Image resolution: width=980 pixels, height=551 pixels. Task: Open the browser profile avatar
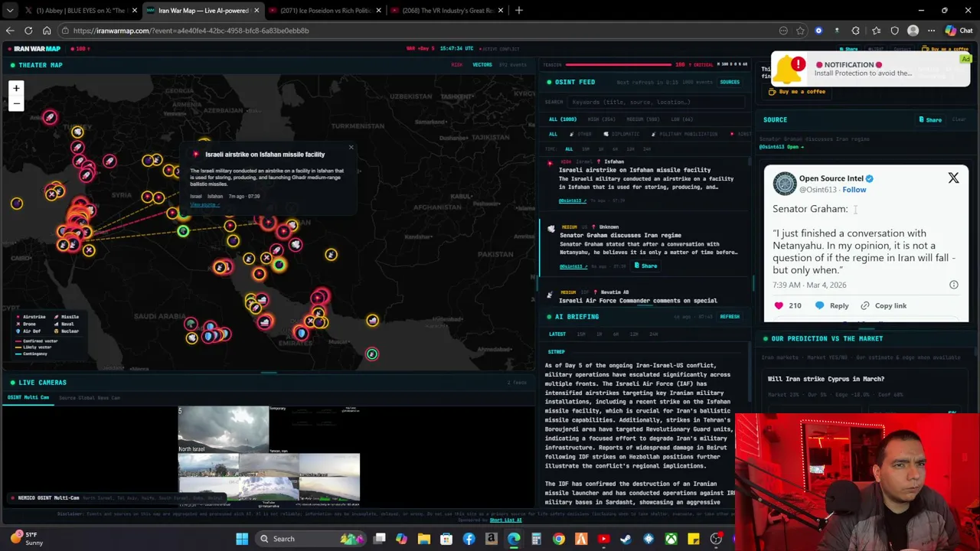913,31
